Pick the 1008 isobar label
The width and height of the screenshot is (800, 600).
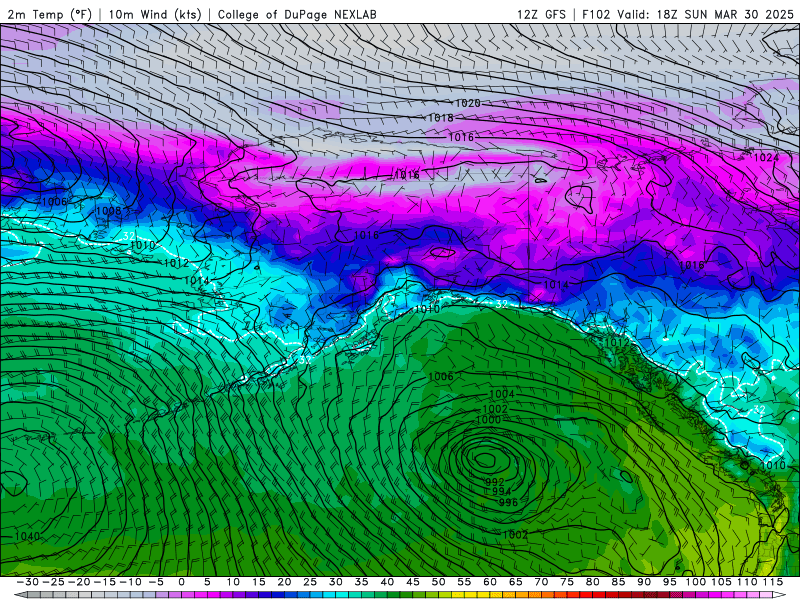[109, 210]
